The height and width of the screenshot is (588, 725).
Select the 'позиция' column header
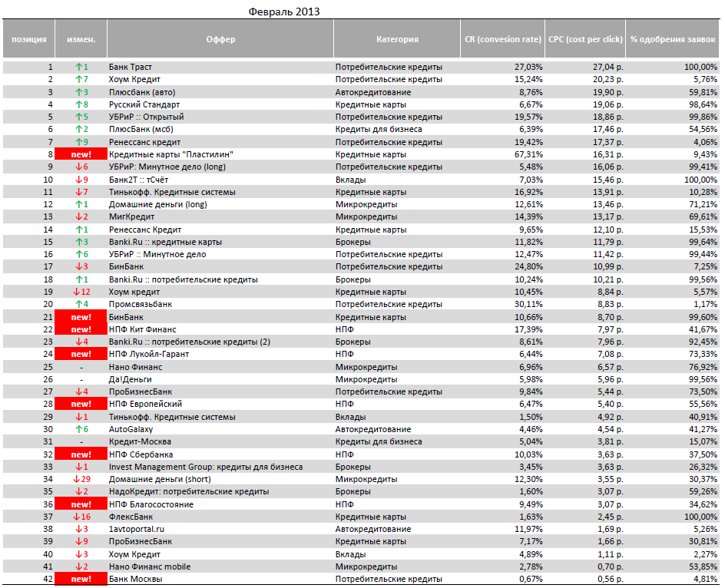tap(28, 39)
